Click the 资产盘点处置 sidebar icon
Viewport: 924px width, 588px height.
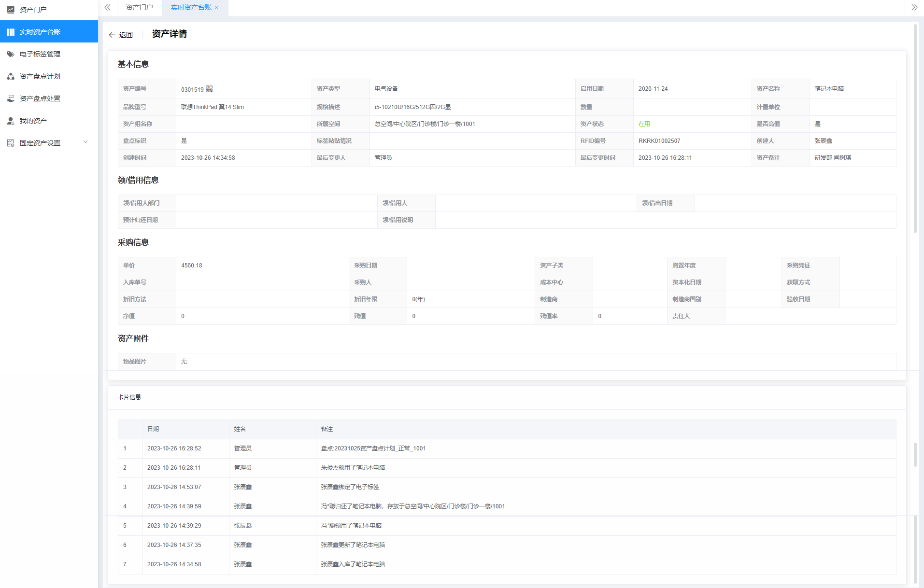pos(11,98)
